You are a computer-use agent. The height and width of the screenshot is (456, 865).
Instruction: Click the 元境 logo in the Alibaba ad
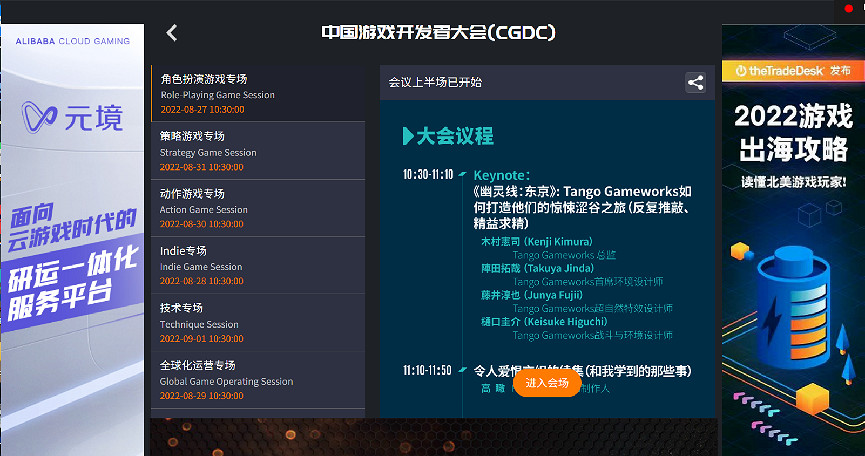click(72, 117)
